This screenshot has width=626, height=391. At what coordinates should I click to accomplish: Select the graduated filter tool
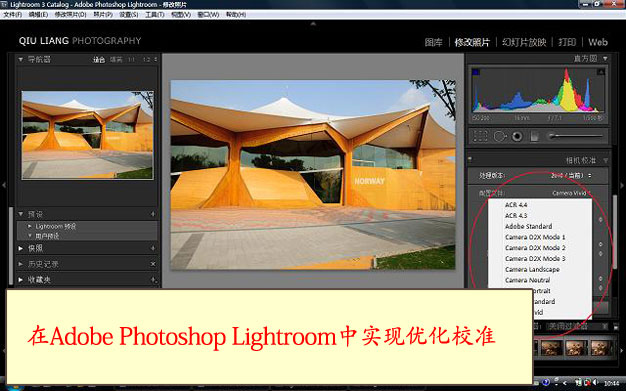(534, 137)
